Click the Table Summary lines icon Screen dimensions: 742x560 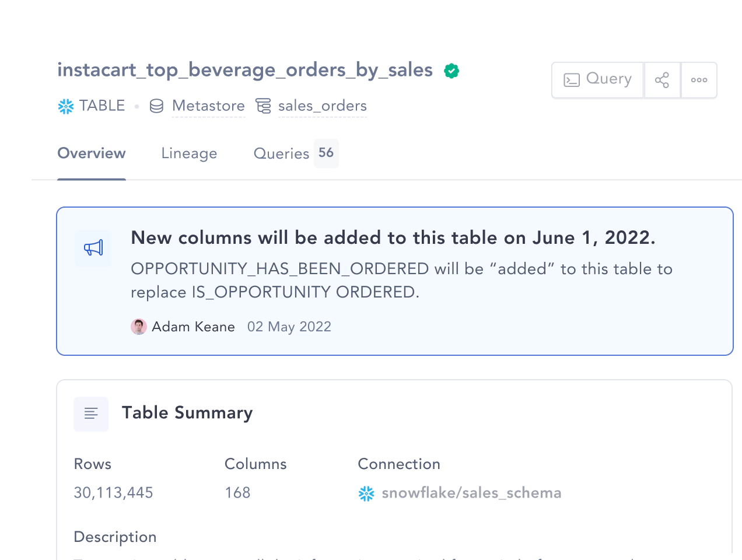[x=91, y=414]
